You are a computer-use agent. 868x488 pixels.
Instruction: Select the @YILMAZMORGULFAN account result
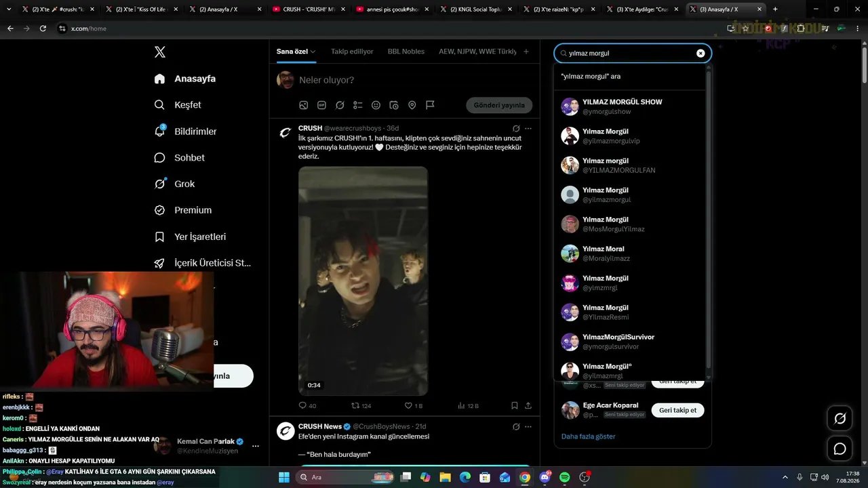coord(631,165)
